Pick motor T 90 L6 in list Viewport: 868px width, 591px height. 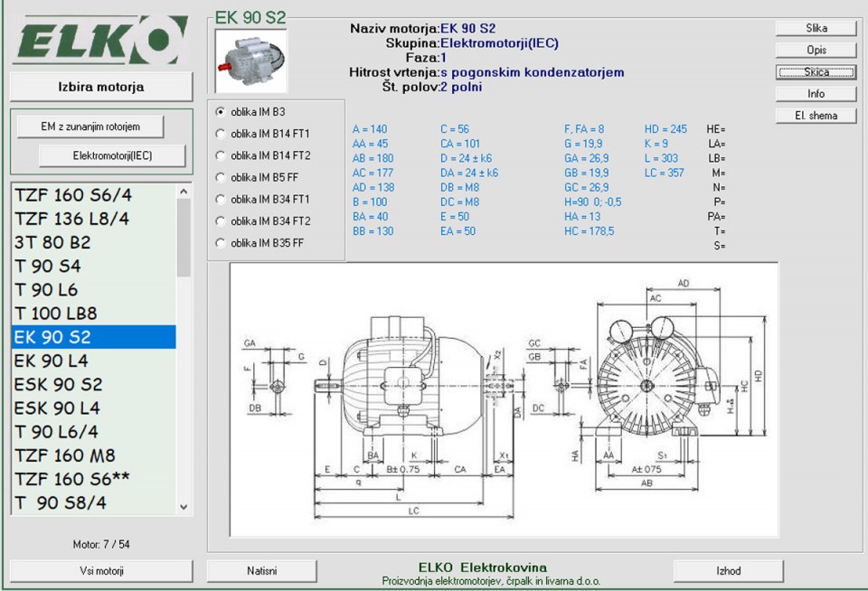93,289
